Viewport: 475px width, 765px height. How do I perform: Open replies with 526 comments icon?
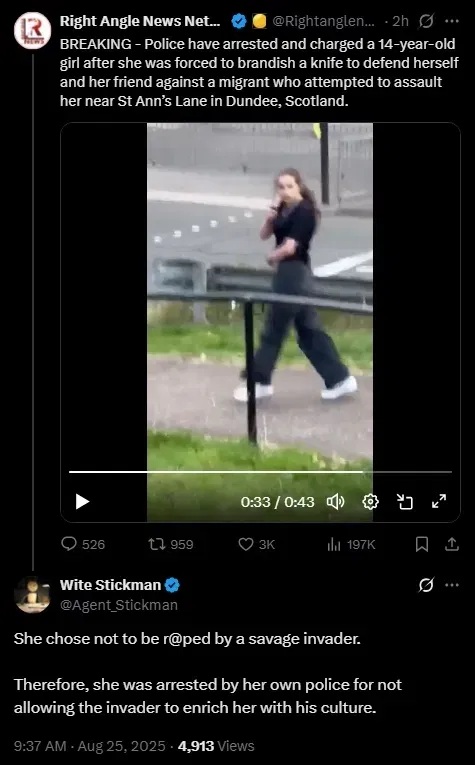83,544
